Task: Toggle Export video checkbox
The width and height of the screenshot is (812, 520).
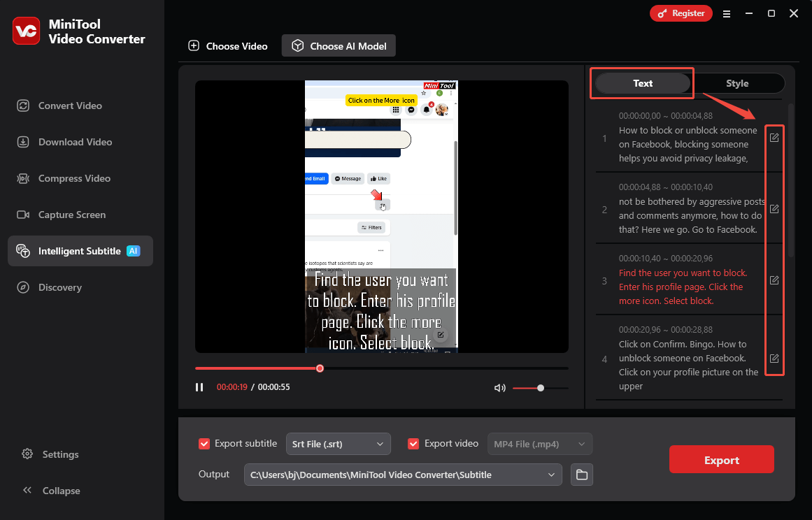Action: pos(413,444)
